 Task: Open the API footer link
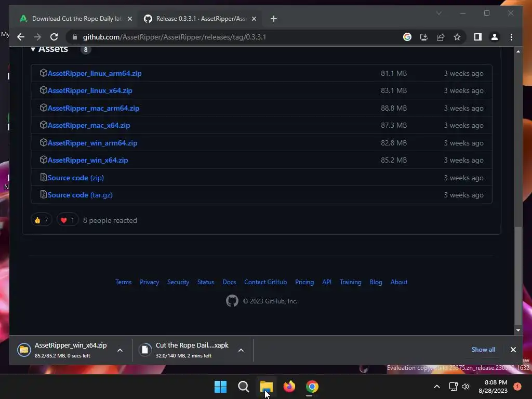tap(327, 282)
